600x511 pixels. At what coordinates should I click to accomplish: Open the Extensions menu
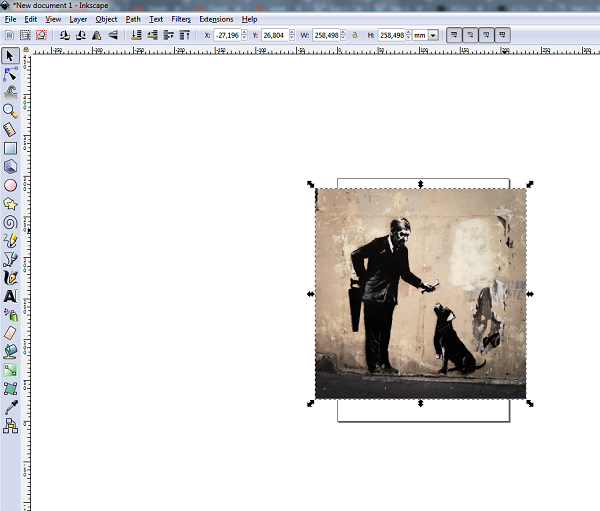[216, 19]
